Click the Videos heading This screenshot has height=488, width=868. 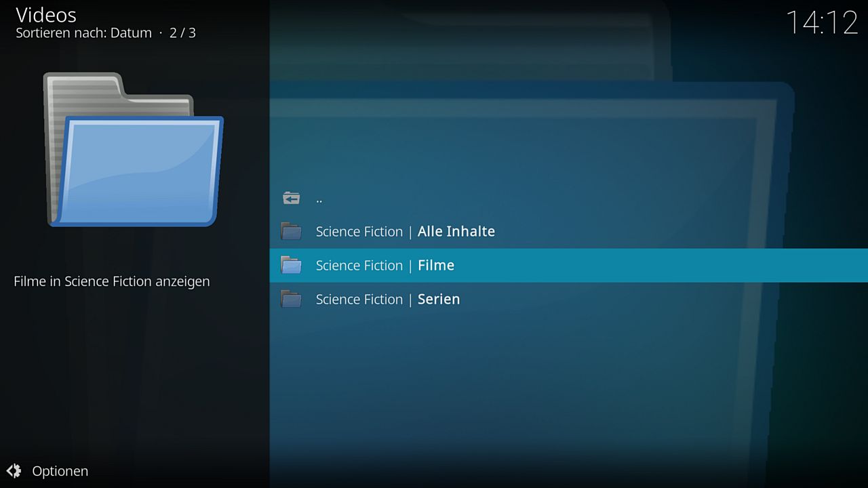pos(46,14)
